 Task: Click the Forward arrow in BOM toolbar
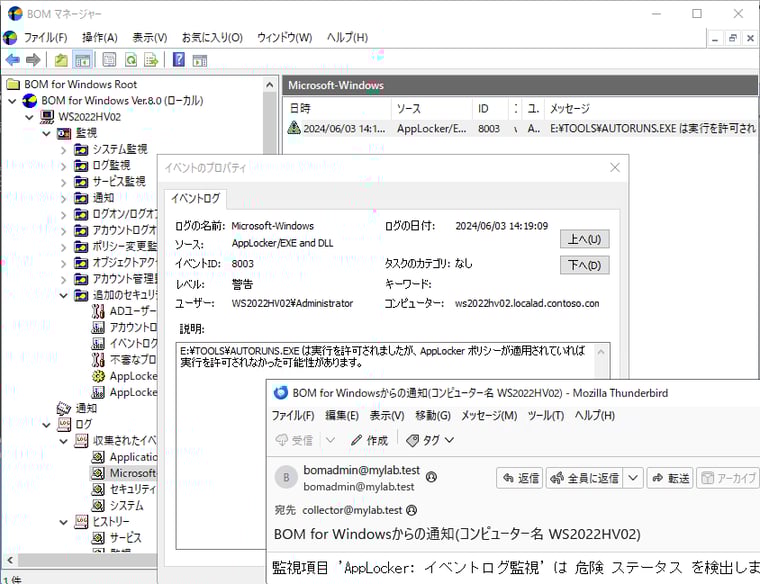[33, 60]
